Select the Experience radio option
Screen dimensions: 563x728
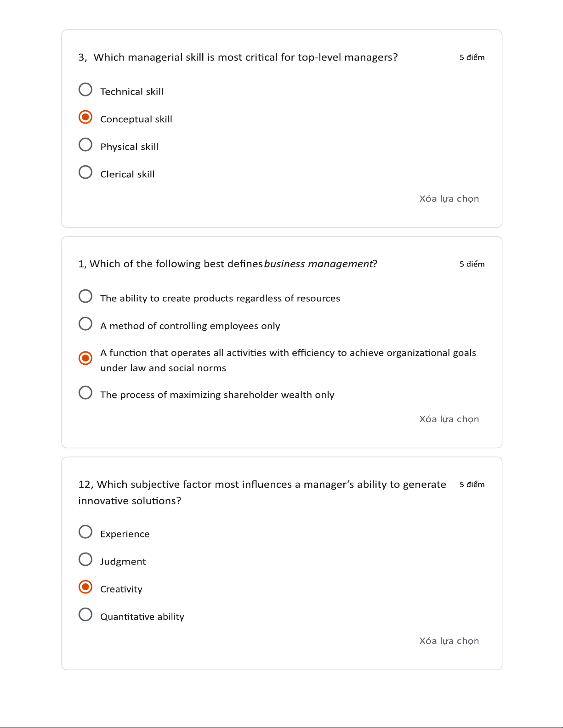[x=85, y=532]
